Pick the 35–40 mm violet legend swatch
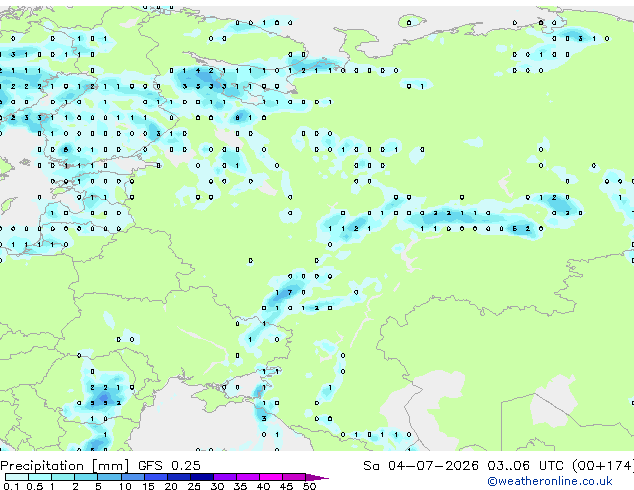This screenshot has height=490, width=634. pyautogui.click(x=248, y=477)
